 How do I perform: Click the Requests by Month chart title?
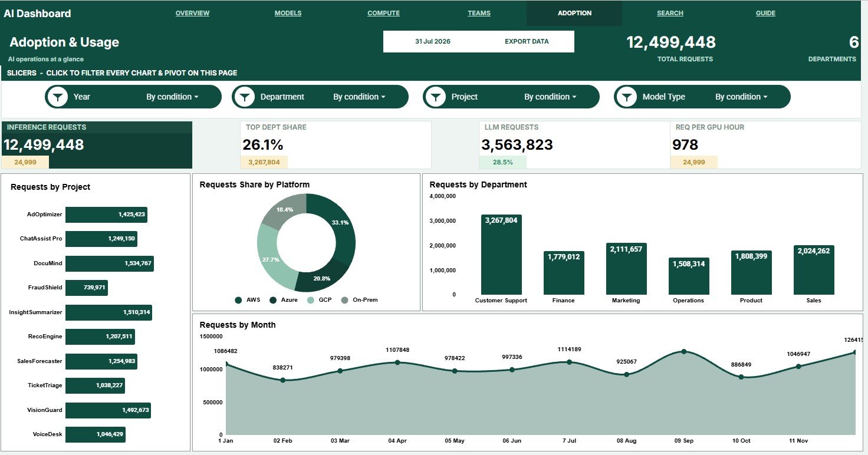[238, 325]
